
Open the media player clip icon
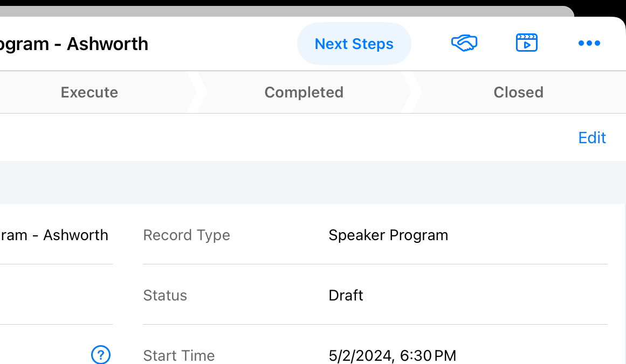pos(527,43)
